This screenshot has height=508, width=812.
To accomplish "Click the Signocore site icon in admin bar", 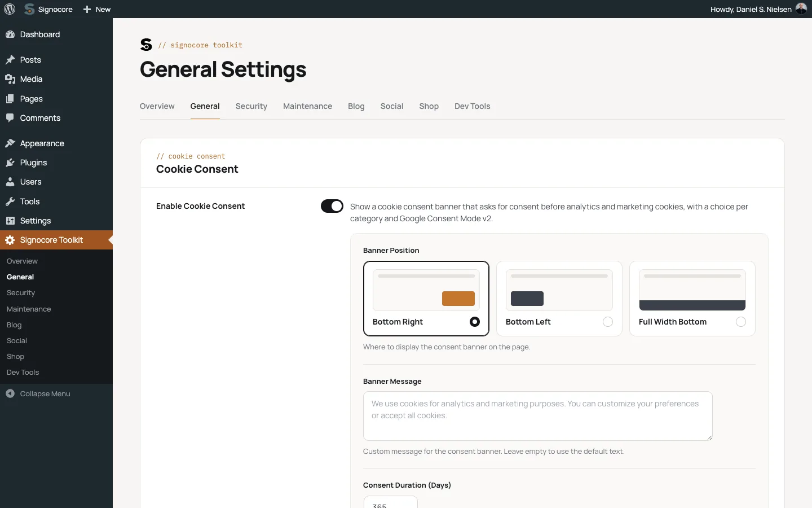I will click(29, 9).
